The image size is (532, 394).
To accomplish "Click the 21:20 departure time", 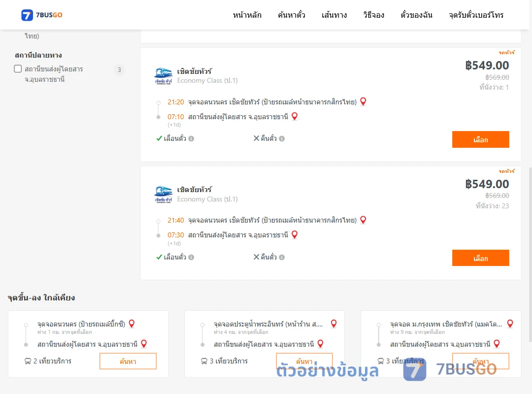I will (175, 102).
